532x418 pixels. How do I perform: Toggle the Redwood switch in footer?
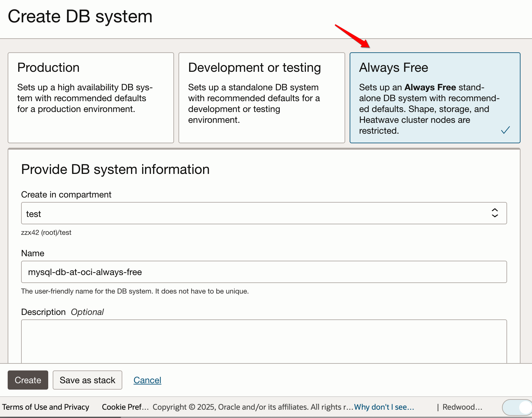tap(517, 407)
